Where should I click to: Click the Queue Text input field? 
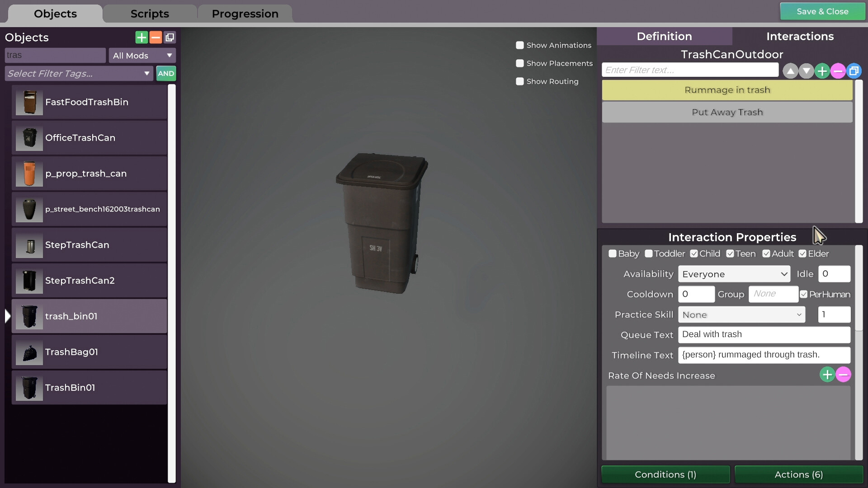tap(764, 334)
